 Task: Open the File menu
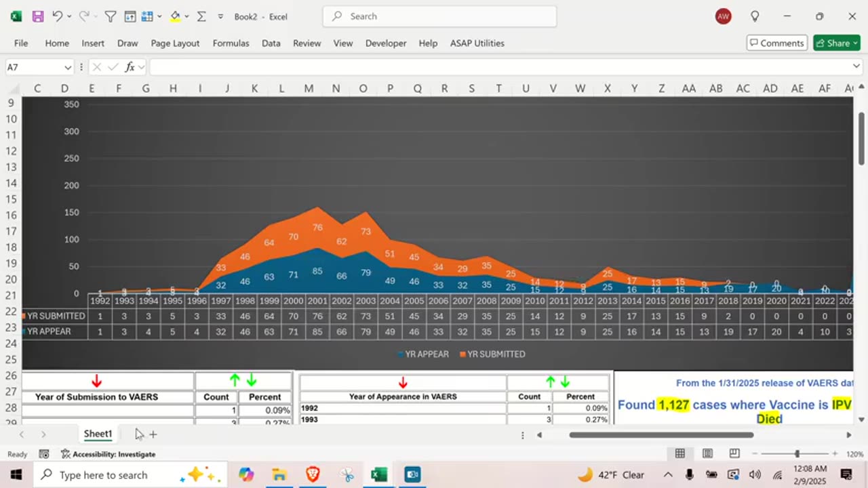tap(21, 43)
